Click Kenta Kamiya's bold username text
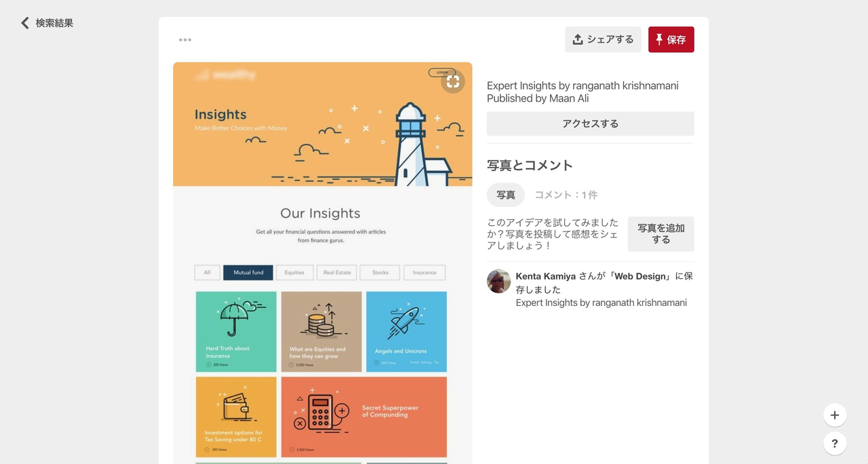 [x=545, y=275]
